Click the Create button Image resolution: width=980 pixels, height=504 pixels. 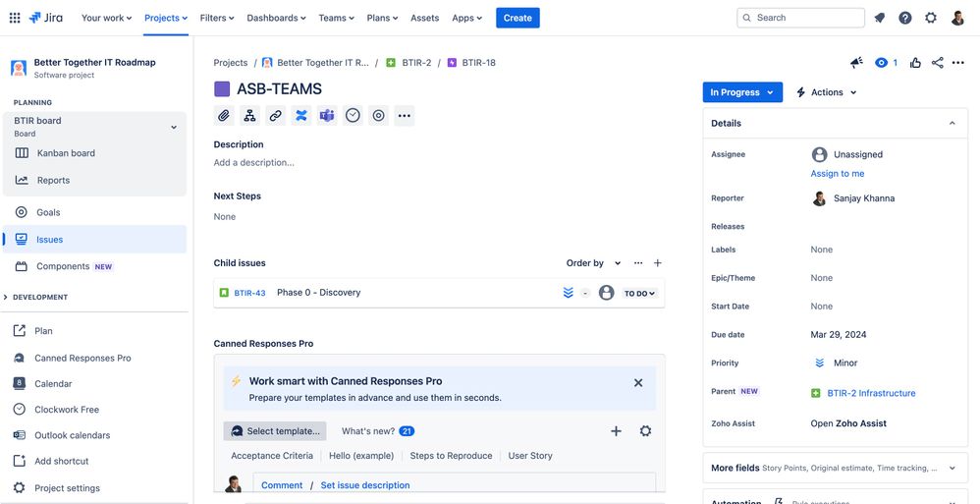tap(517, 18)
